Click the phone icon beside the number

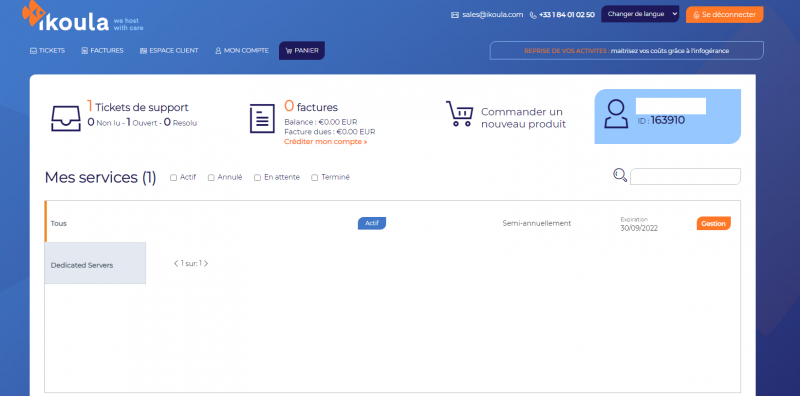[x=533, y=15]
